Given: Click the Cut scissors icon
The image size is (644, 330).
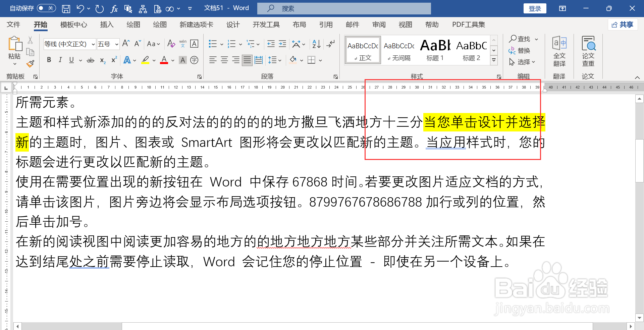Looking at the screenshot, I should click(x=30, y=40).
